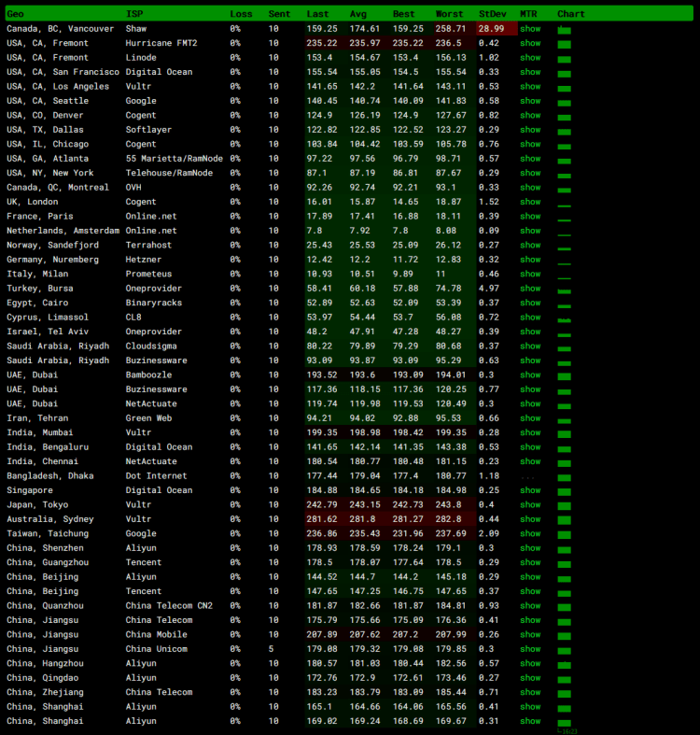This screenshot has width=700, height=735.
Task: Click the StDev column header
Action: [x=493, y=14]
